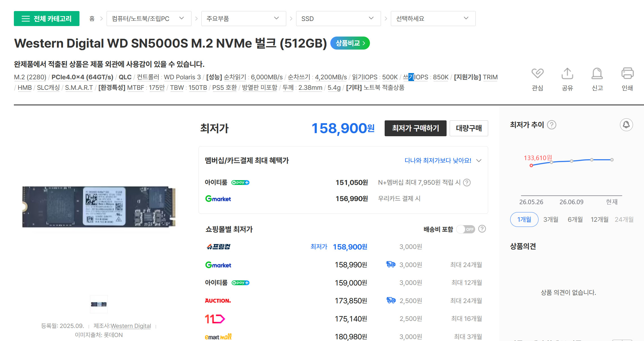Click the 관심 heart icon

537,74
